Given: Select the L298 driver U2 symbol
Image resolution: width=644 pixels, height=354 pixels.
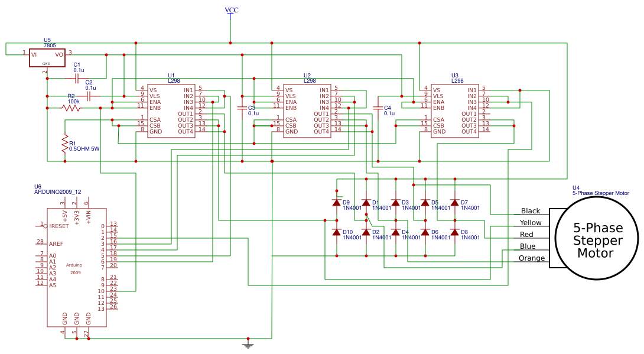Looking at the screenshot, I should (x=307, y=112).
